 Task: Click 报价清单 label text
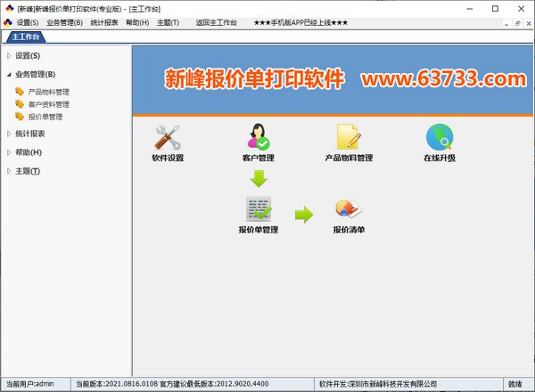point(349,230)
